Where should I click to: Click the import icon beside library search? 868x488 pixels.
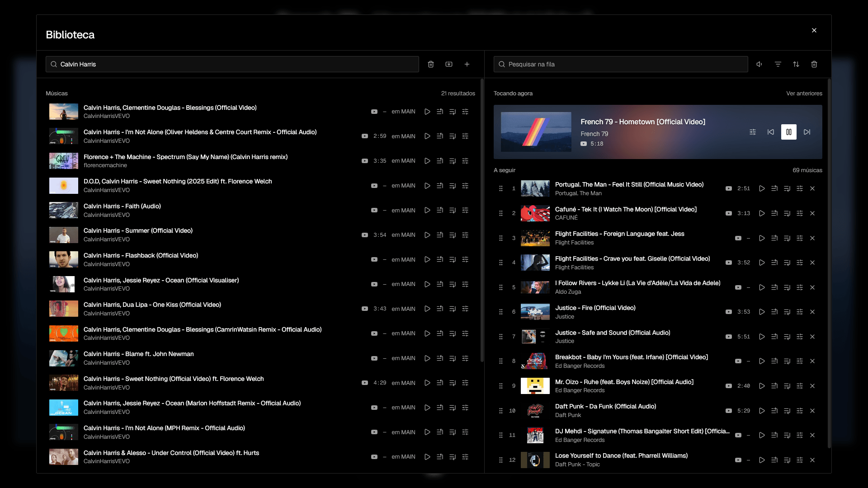(449, 64)
